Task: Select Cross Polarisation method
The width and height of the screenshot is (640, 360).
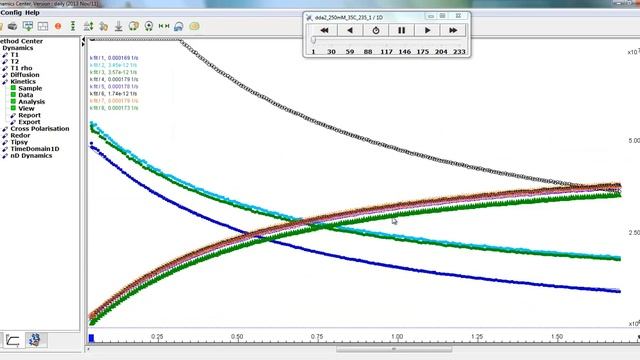Action: 40,129
